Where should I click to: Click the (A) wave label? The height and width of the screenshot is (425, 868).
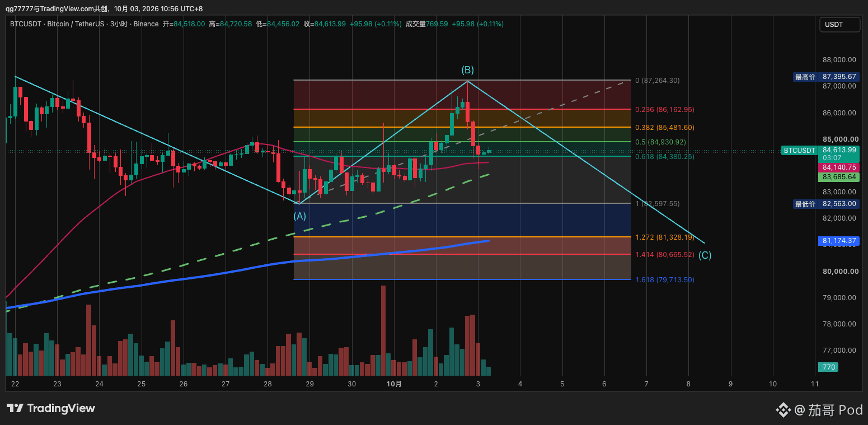click(300, 216)
